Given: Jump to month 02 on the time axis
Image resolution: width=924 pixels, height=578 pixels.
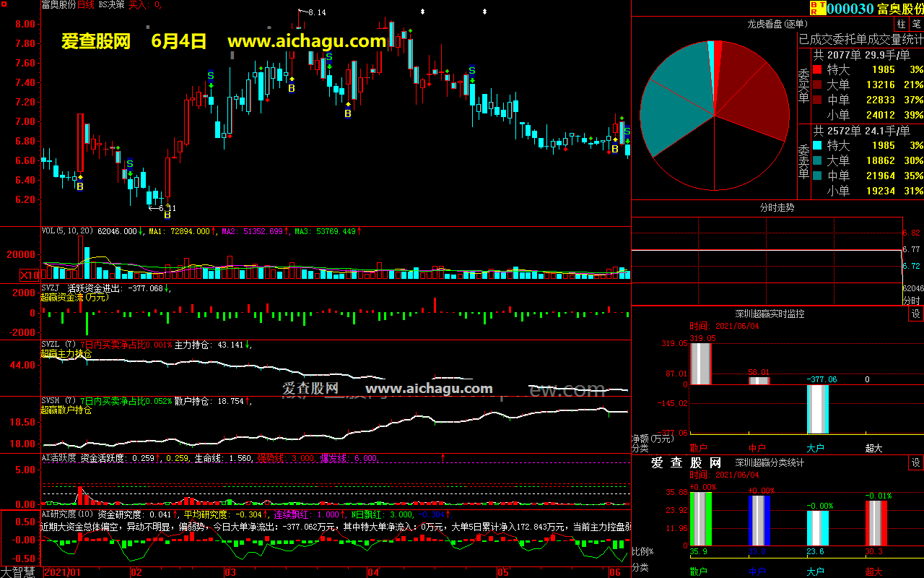Looking at the screenshot, I should point(136,572).
